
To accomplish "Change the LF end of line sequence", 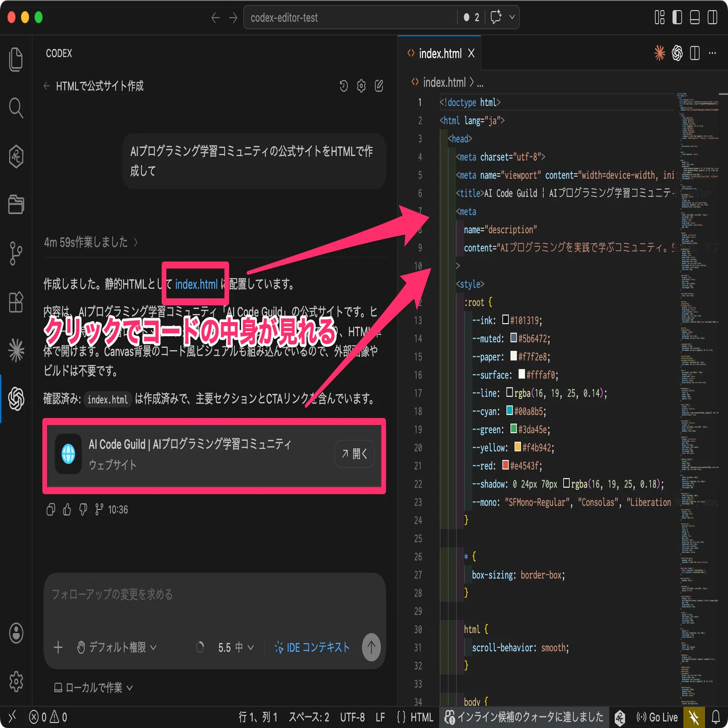I will (x=380, y=717).
